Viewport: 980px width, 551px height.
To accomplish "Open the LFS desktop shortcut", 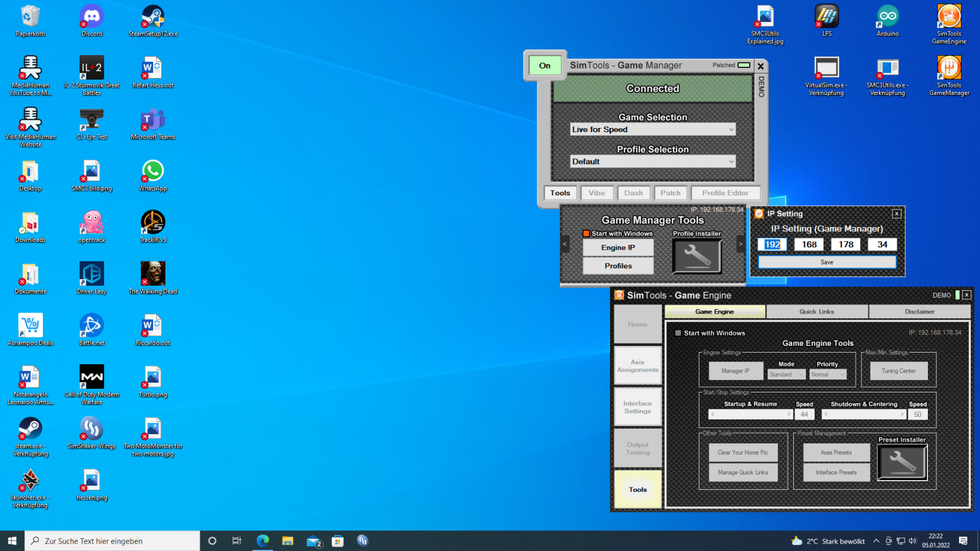I will pos(826,17).
